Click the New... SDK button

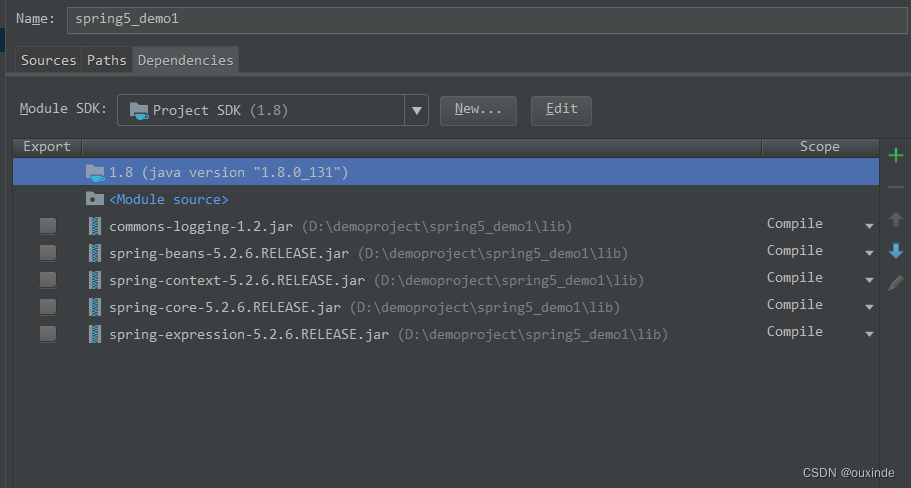[x=478, y=110]
